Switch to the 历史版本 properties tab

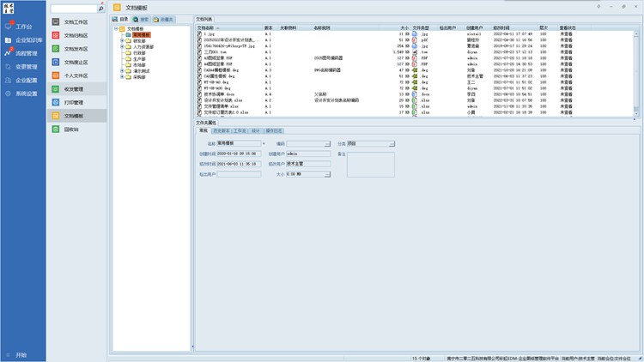click(x=220, y=130)
